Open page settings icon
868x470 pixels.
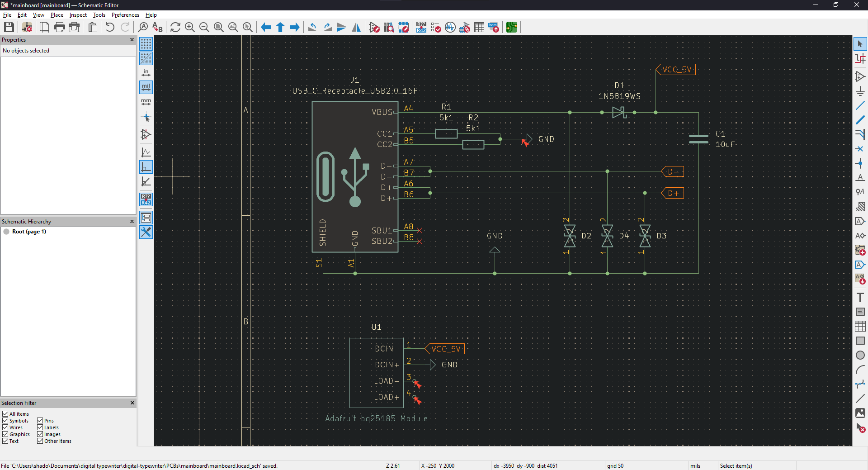click(x=45, y=28)
